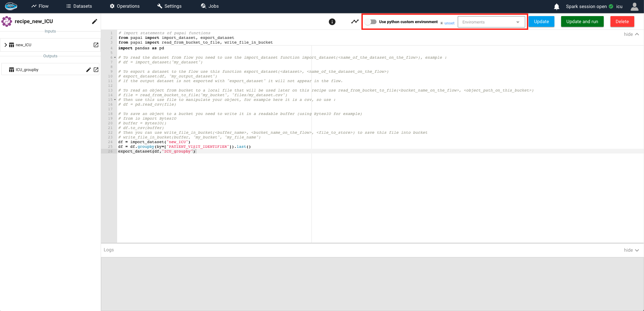Click the Update and run button
This screenshot has height=311, width=644.
[582, 21]
